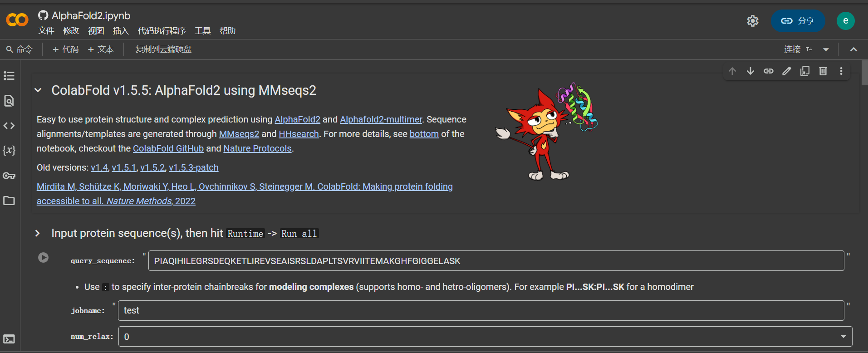Open the dropdown arrow next to 连接 T4
Image resolution: width=868 pixels, height=353 pixels.
tap(826, 49)
